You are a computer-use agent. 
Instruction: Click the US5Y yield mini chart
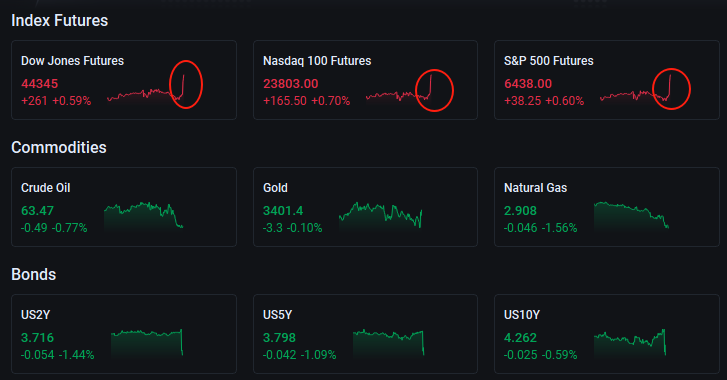tap(389, 342)
